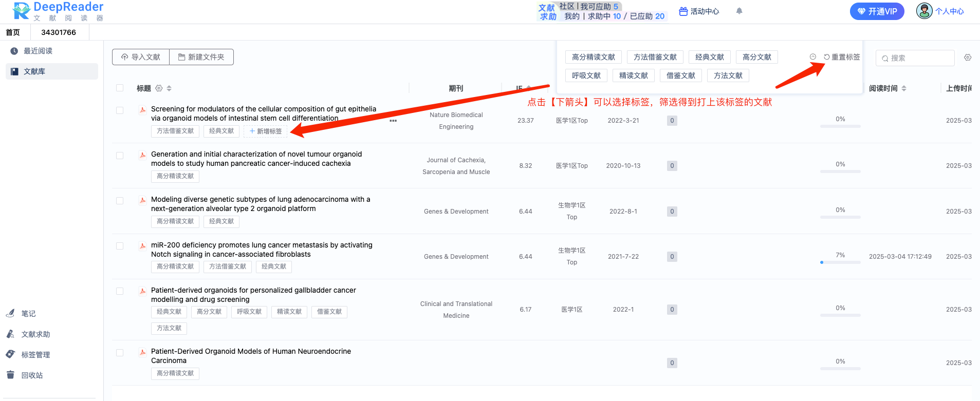Filter by the 高分文献 tag in the panel
Image resolution: width=980 pixels, height=401 pixels.
coord(757,57)
